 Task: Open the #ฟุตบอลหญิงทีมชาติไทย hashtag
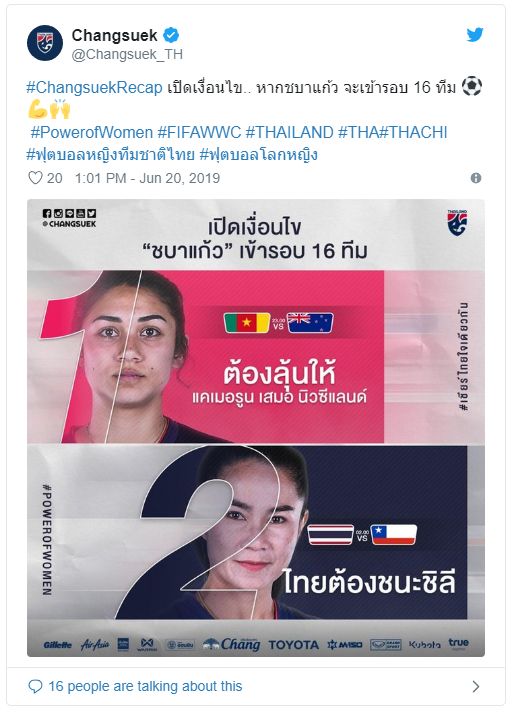click(x=111, y=155)
